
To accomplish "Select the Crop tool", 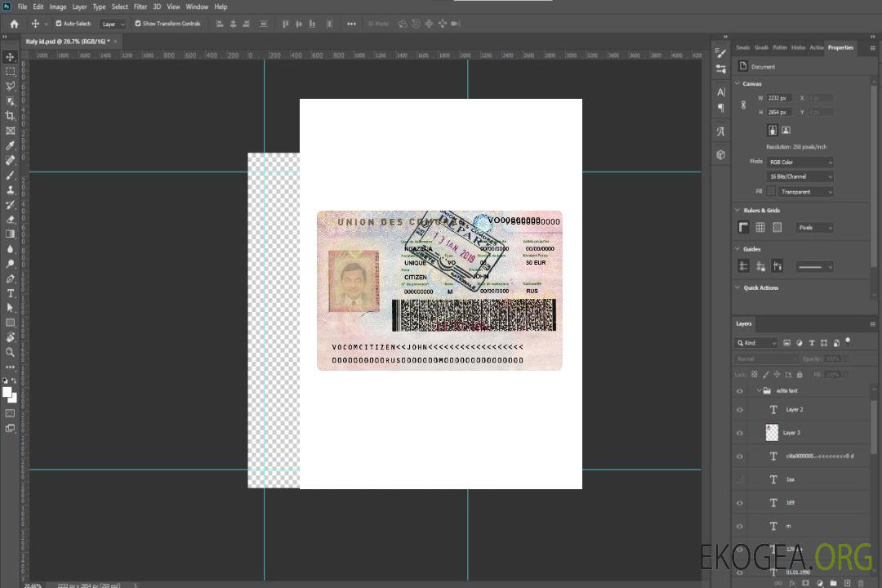I will [x=11, y=116].
